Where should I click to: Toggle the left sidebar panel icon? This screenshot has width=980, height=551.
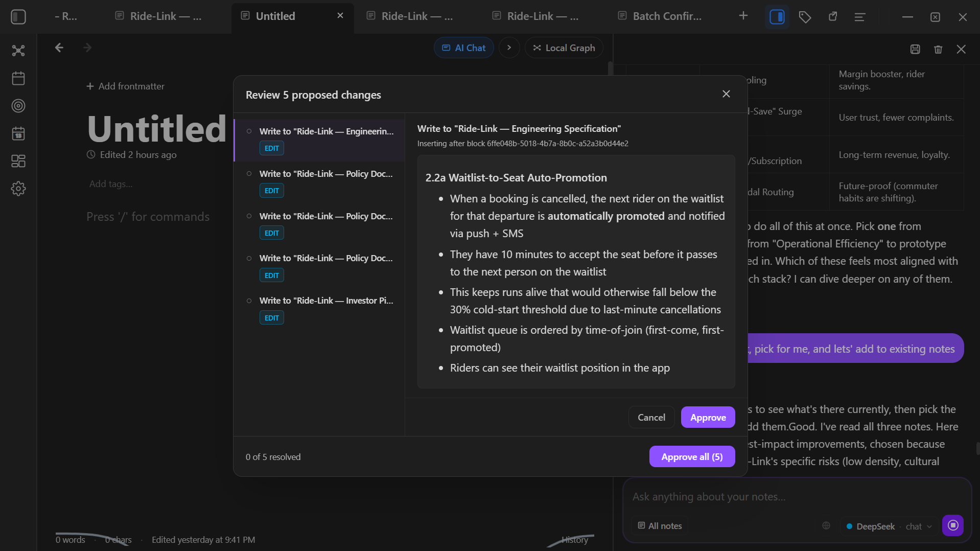[x=18, y=17]
